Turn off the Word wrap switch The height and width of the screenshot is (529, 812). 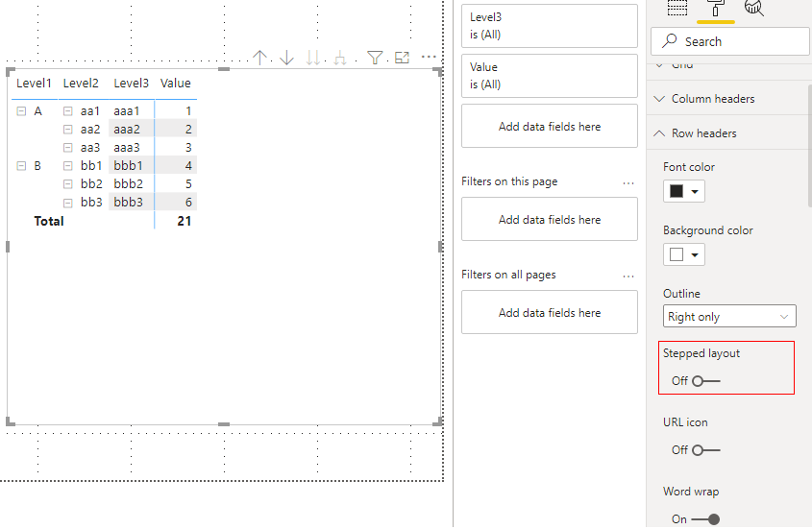(706, 518)
